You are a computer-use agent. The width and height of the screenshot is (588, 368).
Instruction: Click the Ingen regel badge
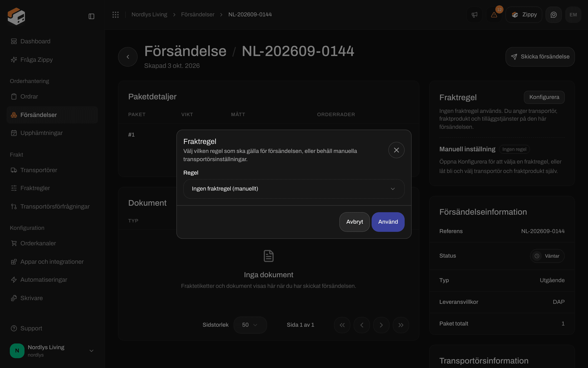(514, 149)
